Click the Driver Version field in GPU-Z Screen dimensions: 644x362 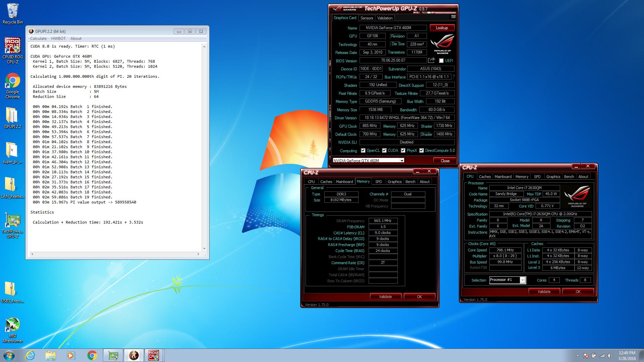(407, 118)
